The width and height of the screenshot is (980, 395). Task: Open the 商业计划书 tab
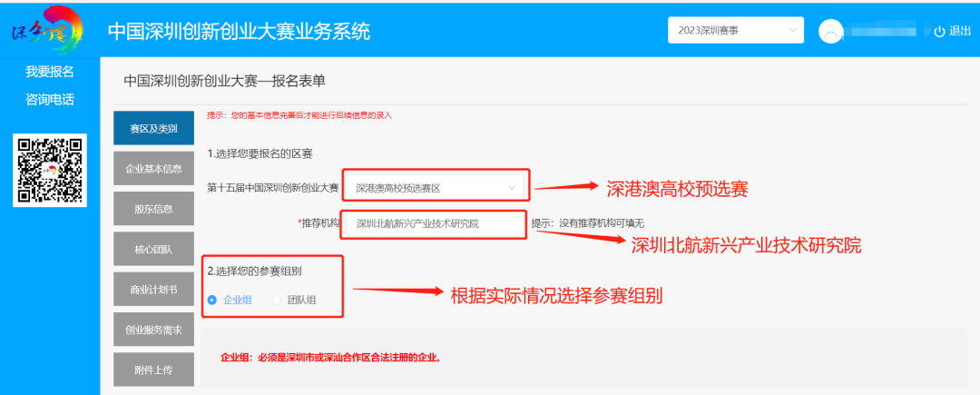(x=153, y=290)
